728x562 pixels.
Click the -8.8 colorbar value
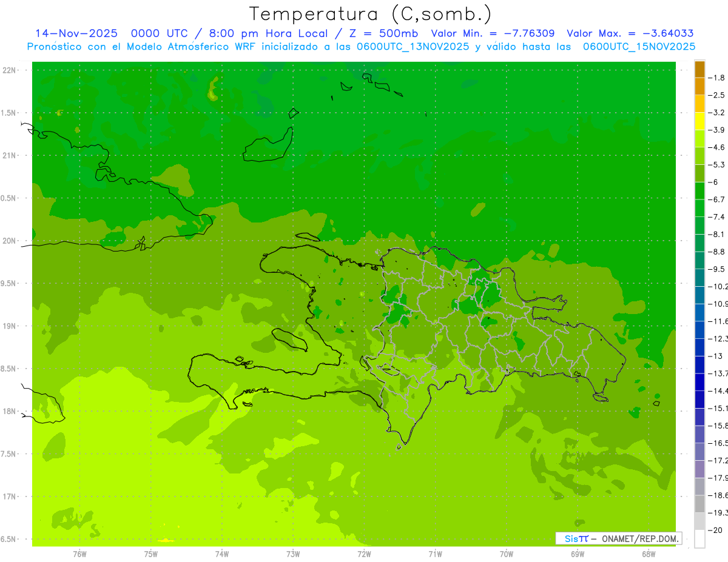pos(717,252)
